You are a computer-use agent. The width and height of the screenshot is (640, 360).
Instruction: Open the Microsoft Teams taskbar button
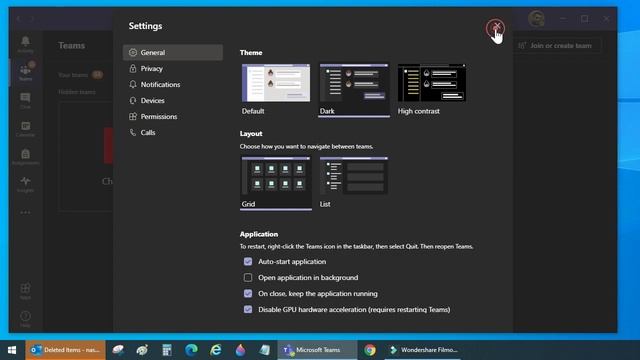click(317, 350)
